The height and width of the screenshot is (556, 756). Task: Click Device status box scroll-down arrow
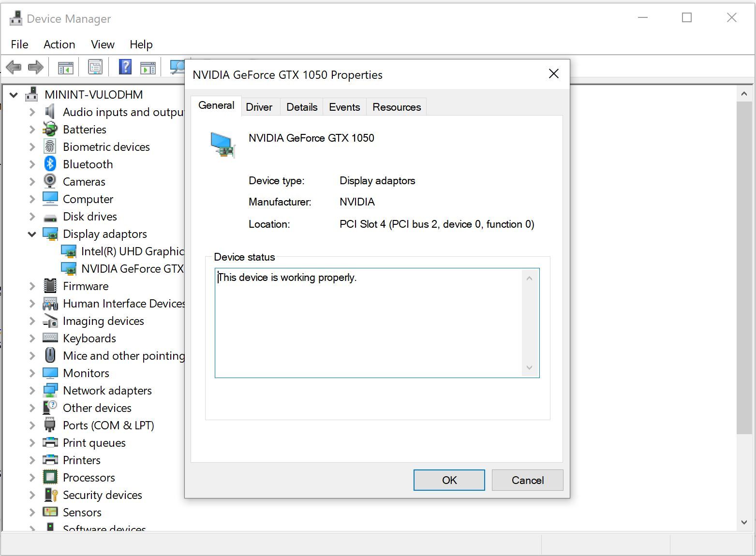tap(529, 368)
